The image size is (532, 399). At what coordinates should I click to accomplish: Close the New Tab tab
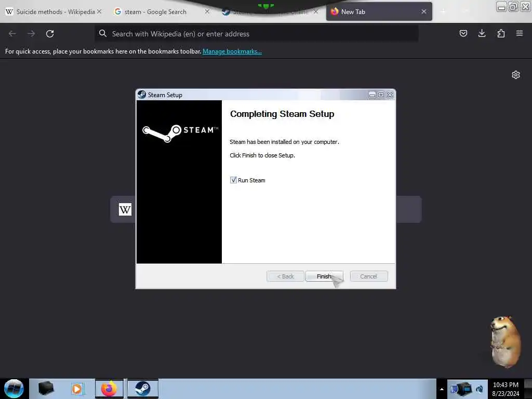(x=424, y=11)
